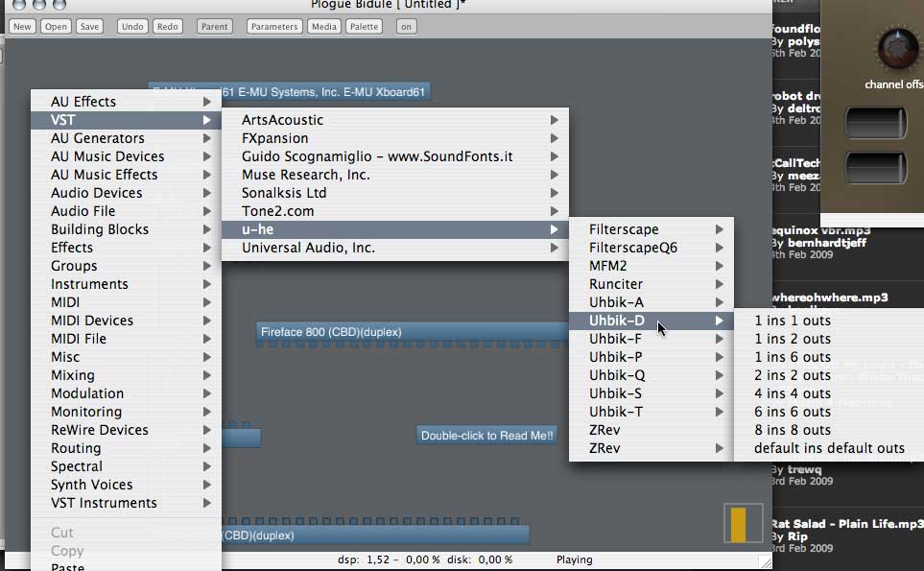Open the AU Effects category
Viewport: 924px width, 571px height.
[x=126, y=102]
